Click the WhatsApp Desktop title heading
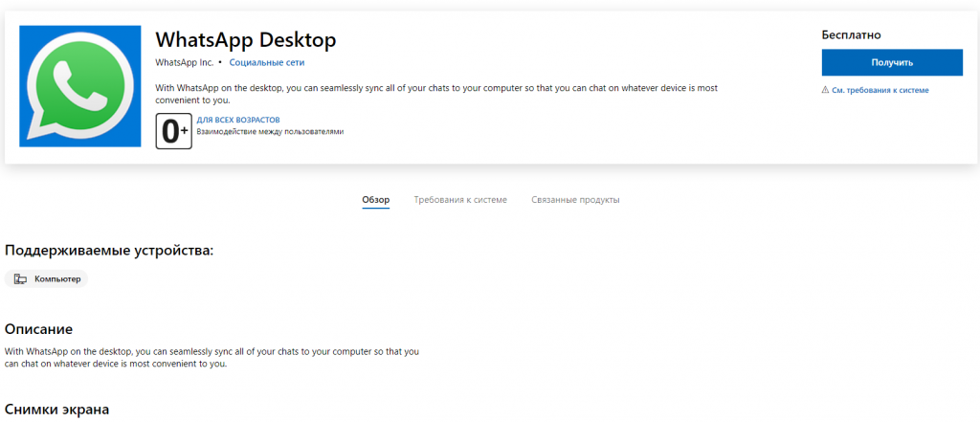The image size is (980, 422). click(x=246, y=40)
